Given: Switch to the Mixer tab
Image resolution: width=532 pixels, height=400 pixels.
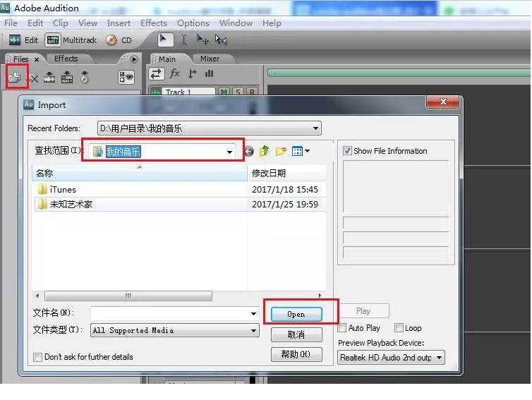Looking at the screenshot, I should pos(210,59).
